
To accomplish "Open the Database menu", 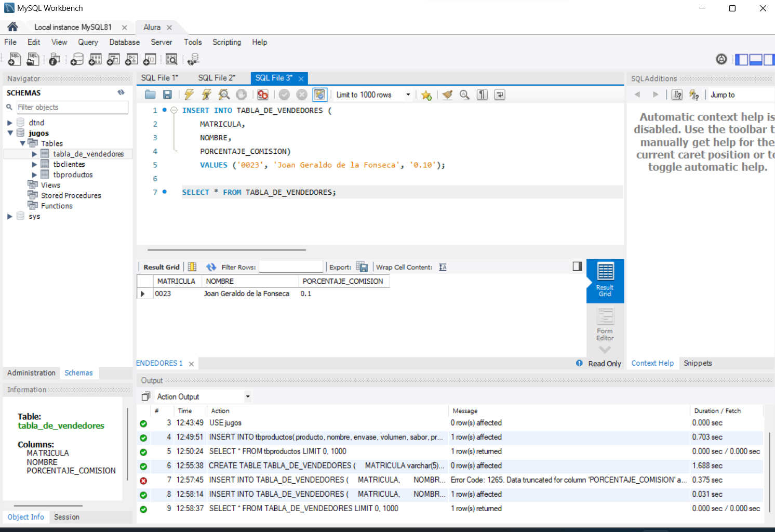I will click(124, 42).
